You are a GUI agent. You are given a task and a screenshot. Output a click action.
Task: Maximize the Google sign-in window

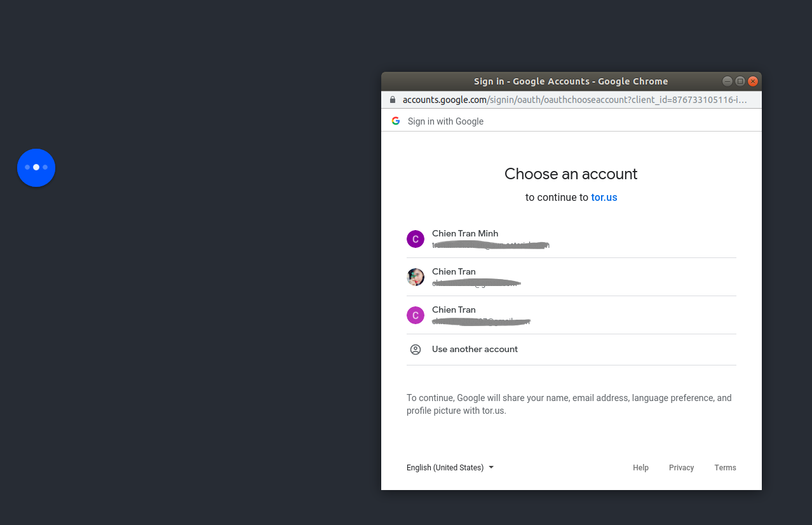[x=740, y=81]
